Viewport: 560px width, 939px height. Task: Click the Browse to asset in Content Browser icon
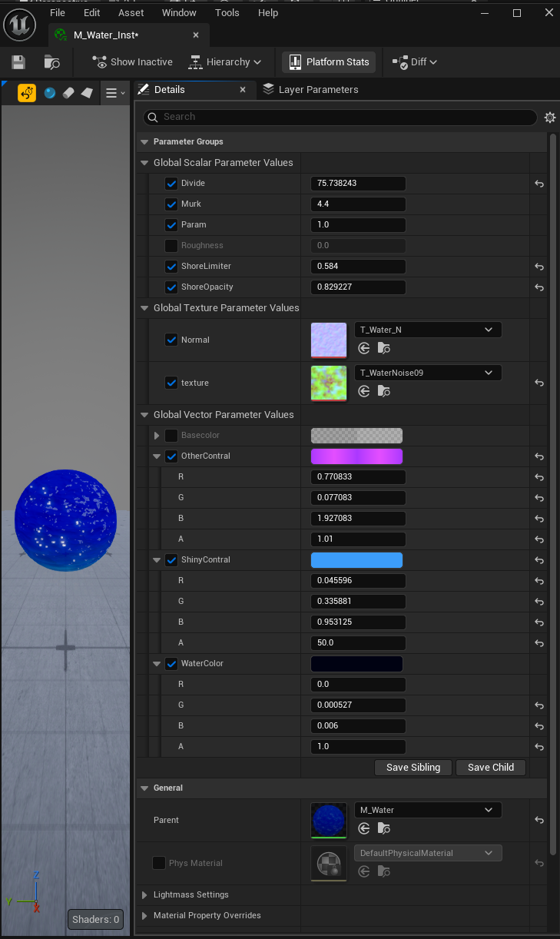coord(52,62)
